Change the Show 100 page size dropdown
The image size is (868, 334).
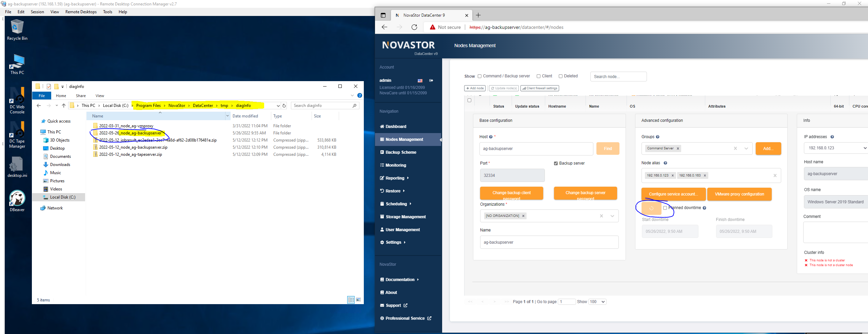click(x=597, y=302)
